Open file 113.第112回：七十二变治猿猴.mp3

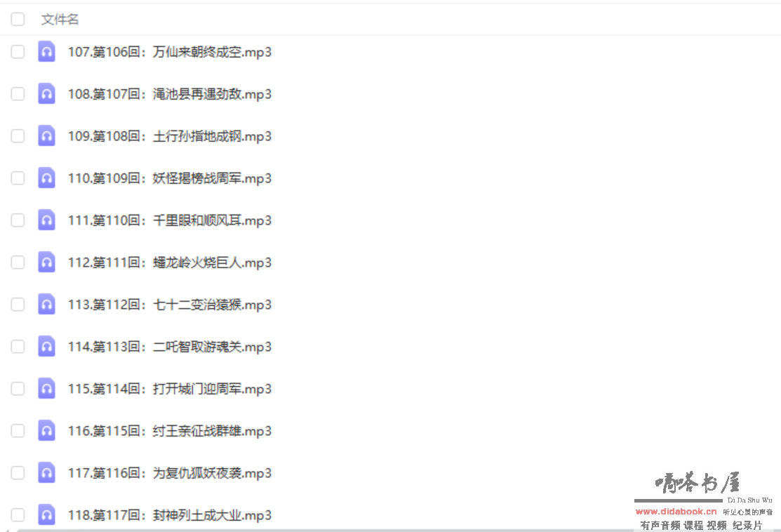(169, 305)
